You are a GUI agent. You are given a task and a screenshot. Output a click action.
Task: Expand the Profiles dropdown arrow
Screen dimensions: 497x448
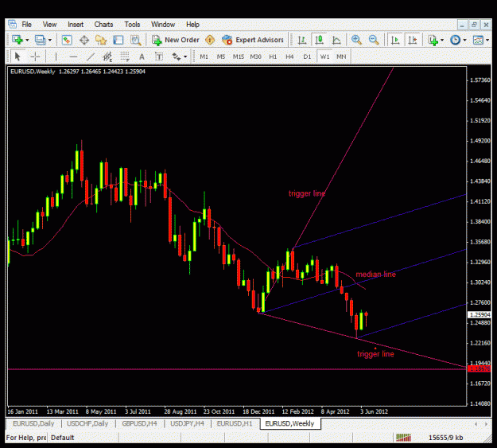click(x=50, y=41)
